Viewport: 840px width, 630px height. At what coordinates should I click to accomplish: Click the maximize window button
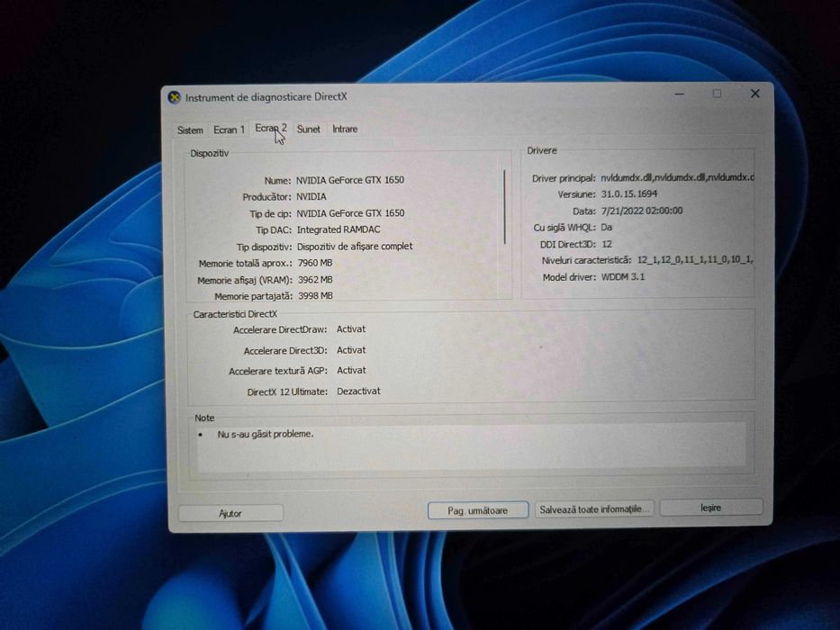tap(717, 94)
